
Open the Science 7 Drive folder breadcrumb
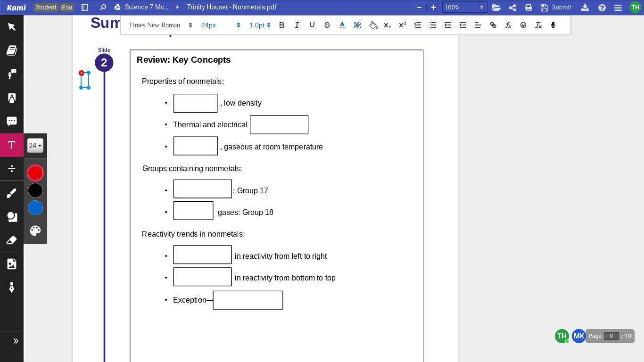(x=142, y=7)
